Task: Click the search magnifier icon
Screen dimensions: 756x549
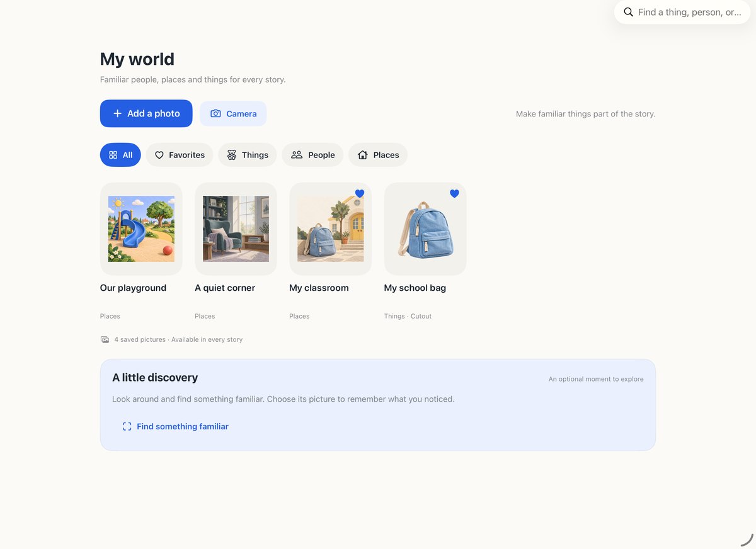Action: pyautogui.click(x=628, y=12)
